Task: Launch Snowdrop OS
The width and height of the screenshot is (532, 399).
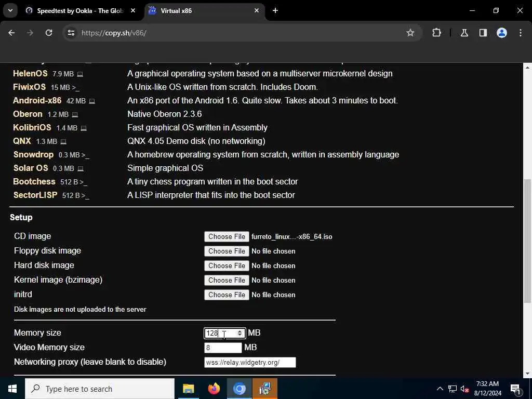Action: 33,154
